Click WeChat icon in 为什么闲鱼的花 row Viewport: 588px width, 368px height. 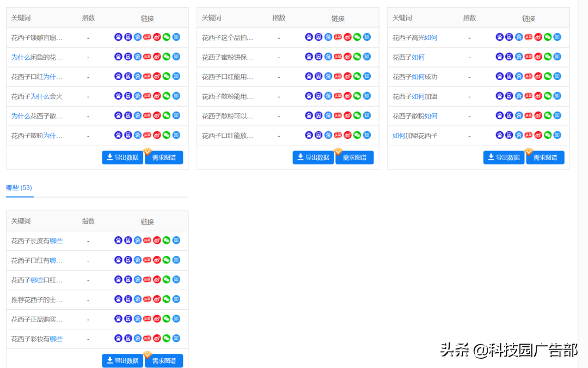(167, 57)
